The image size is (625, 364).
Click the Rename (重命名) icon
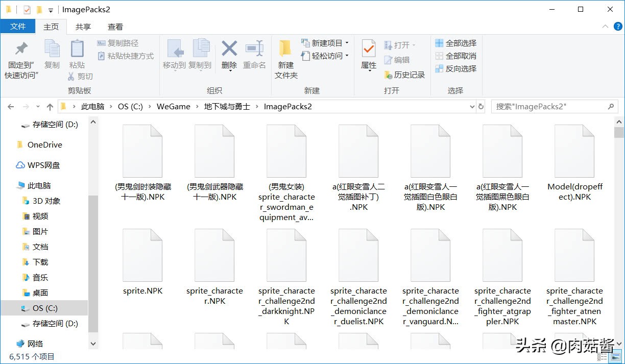click(x=254, y=48)
